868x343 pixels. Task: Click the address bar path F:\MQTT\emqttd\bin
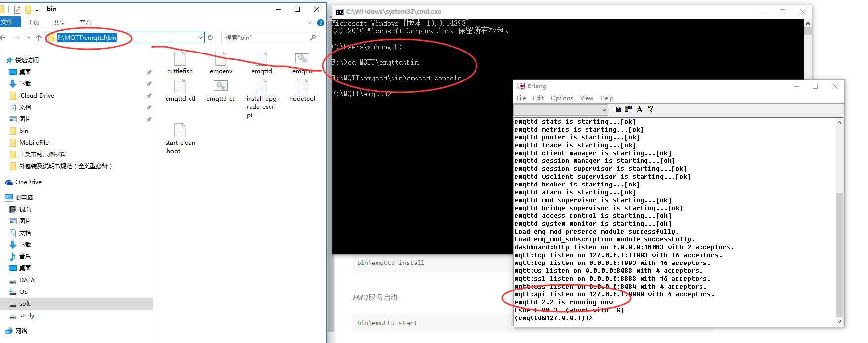coord(87,37)
